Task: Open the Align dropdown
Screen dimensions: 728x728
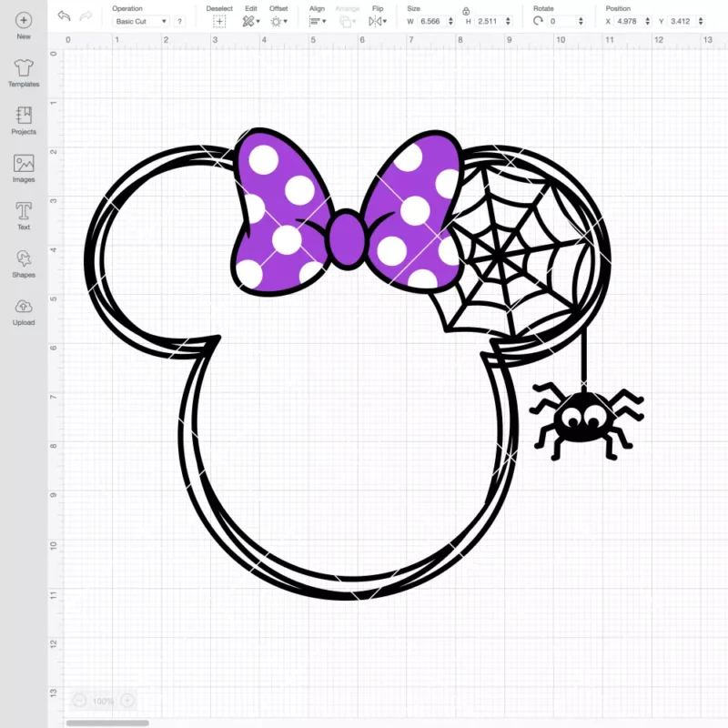Action: tap(318, 21)
